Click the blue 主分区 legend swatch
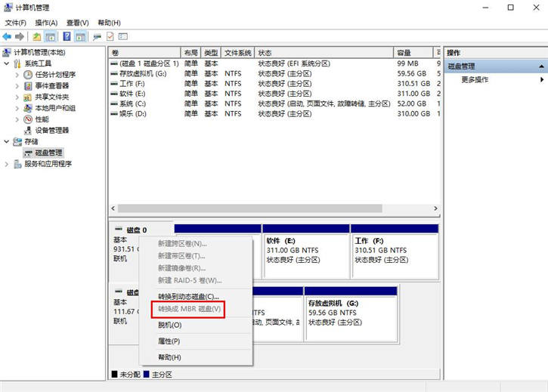Image resolution: width=548 pixels, height=392 pixels. pos(147,375)
